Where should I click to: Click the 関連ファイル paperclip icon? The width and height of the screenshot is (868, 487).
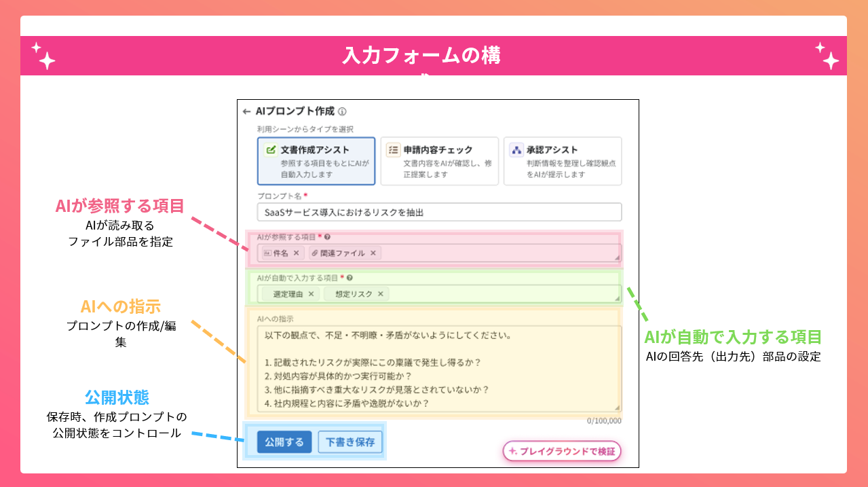[x=314, y=253]
